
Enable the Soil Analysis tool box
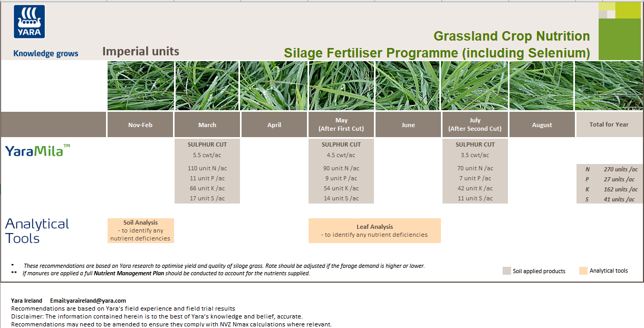point(140,230)
